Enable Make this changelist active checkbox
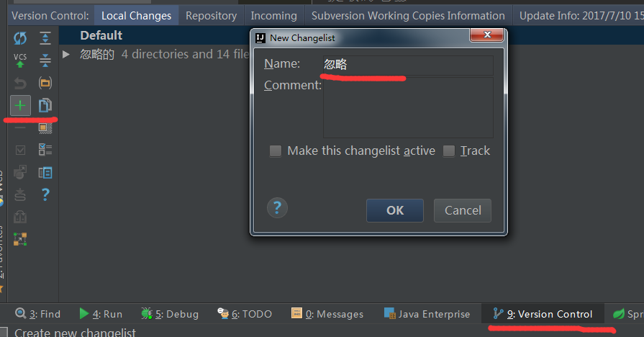This screenshot has height=337, width=644. (276, 150)
